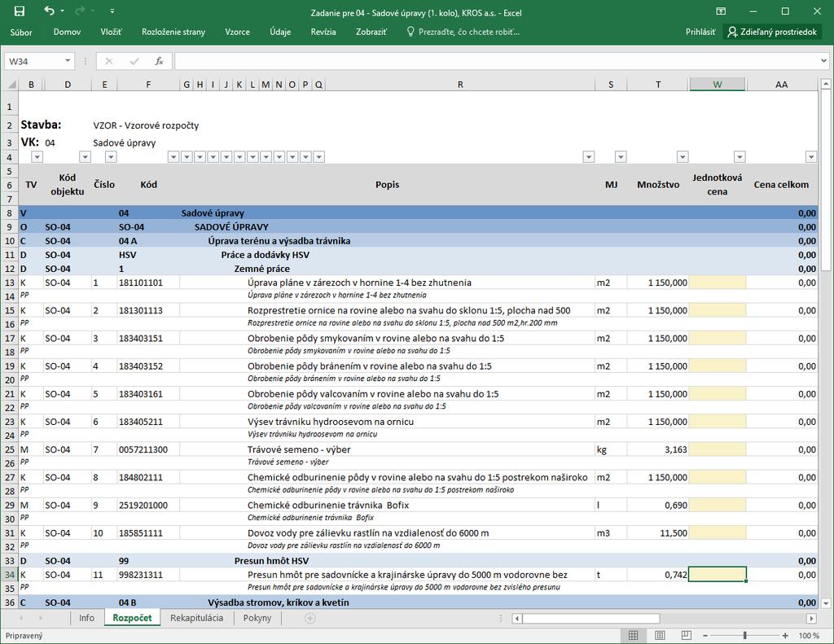Screen dimensions: 834x644
Task: Click the Prihlásiť sign-in link
Action: coord(700,32)
